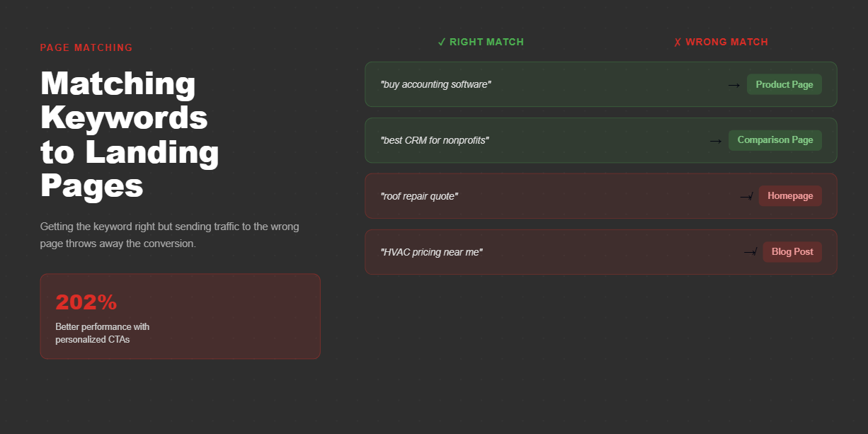The width and height of the screenshot is (868, 434).
Task: Select the Comparison Page badge
Action: [x=775, y=140]
